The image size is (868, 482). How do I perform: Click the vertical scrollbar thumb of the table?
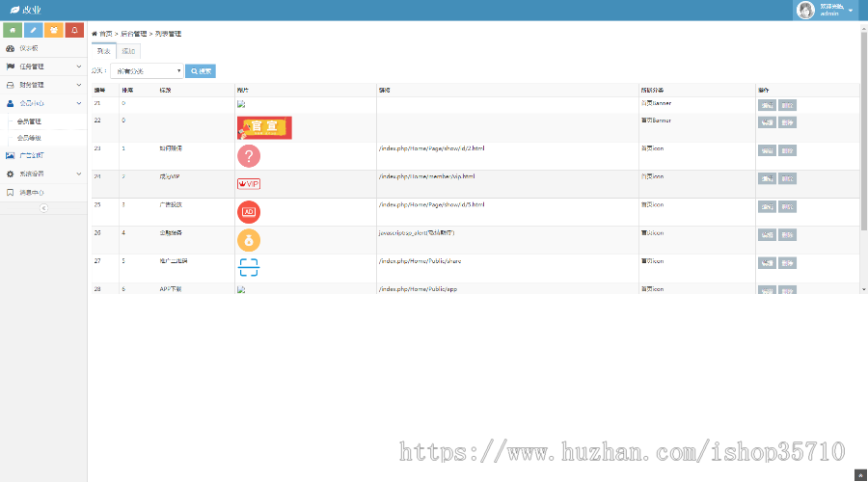[863, 130]
